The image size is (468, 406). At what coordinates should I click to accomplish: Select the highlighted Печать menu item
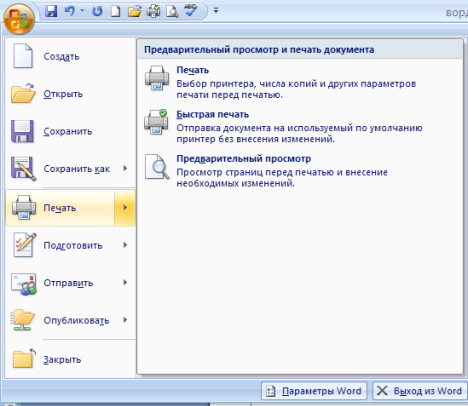pyautogui.click(x=60, y=208)
